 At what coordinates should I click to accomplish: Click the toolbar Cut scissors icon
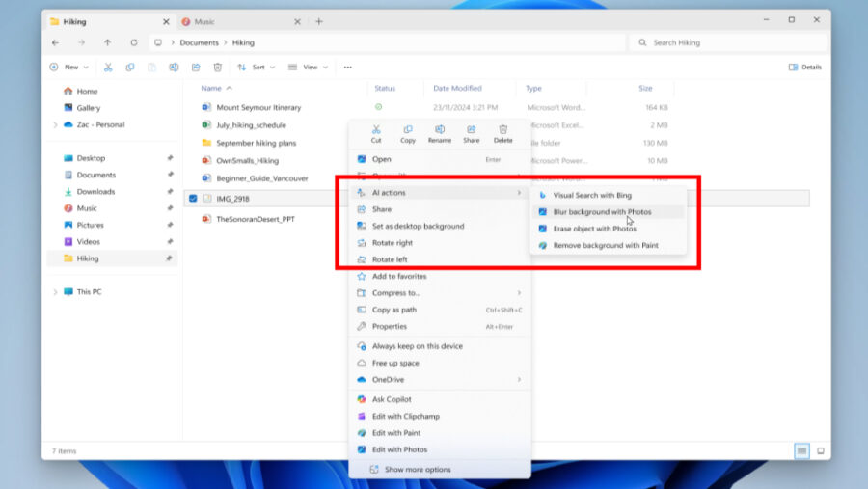[x=108, y=67]
